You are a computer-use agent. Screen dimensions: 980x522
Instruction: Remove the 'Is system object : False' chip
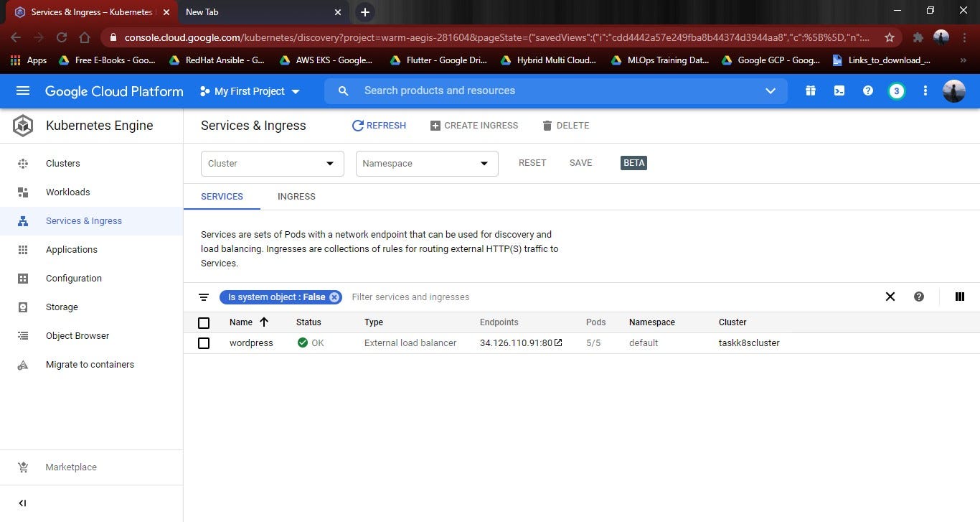click(334, 297)
